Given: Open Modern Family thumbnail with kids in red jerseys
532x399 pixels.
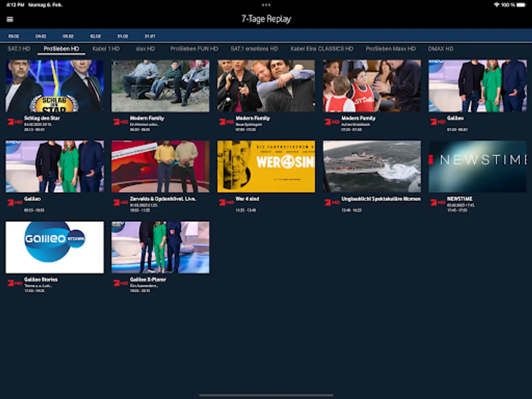Looking at the screenshot, I should point(372,86).
